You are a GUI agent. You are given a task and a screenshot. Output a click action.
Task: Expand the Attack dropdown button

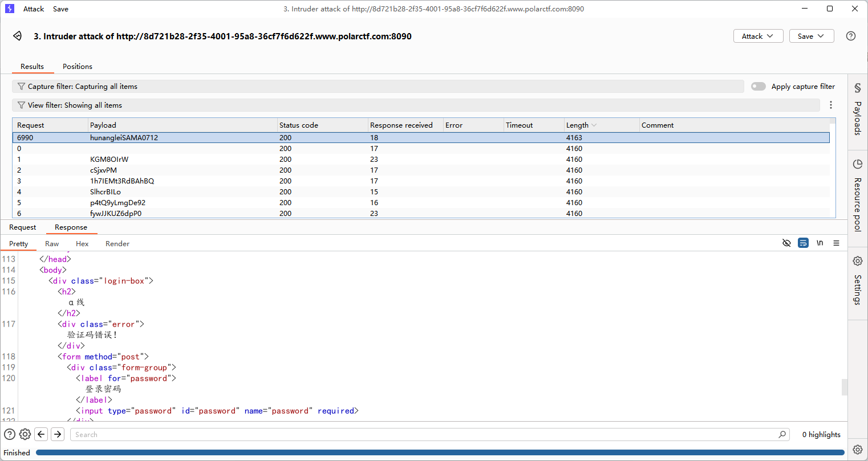757,36
